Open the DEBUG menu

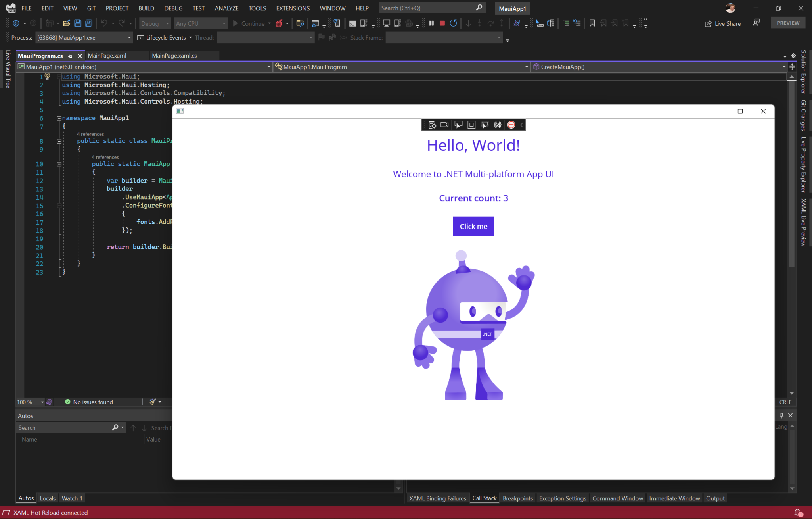point(173,8)
